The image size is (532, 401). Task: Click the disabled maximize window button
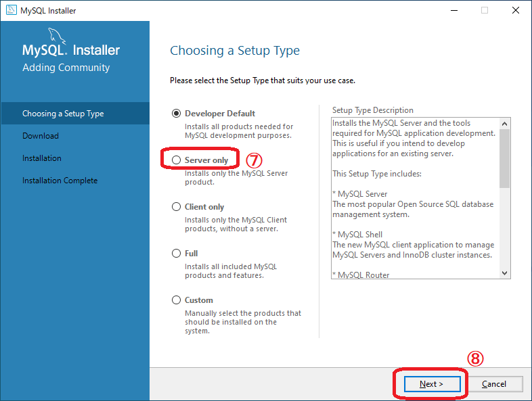pyautogui.click(x=485, y=11)
